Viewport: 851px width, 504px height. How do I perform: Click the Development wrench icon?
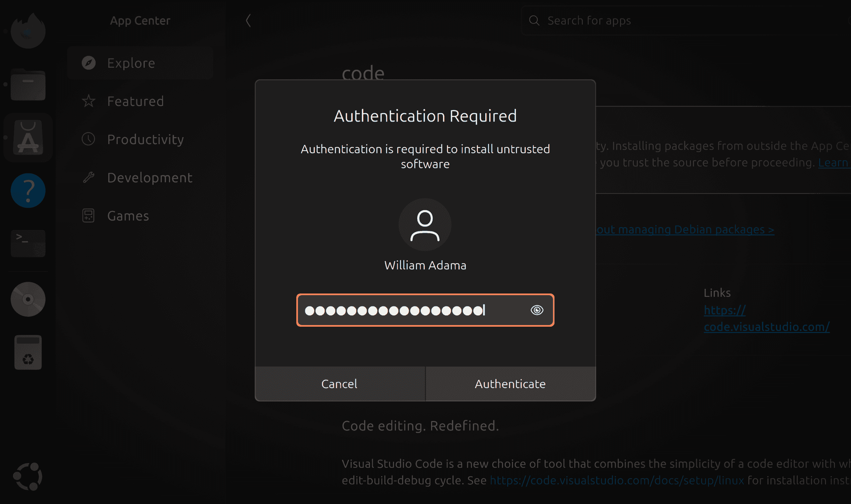(x=89, y=178)
